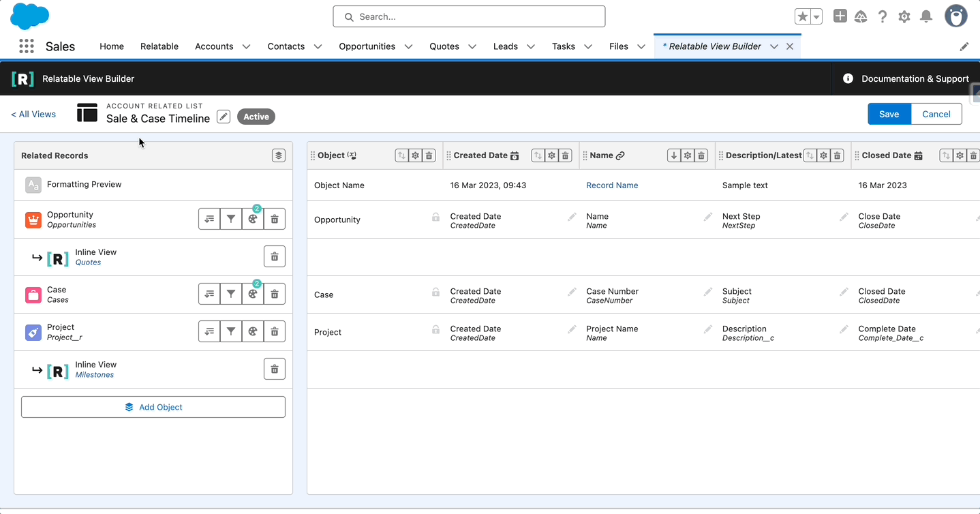Delete the Name column
980x514 pixels.
click(701, 155)
